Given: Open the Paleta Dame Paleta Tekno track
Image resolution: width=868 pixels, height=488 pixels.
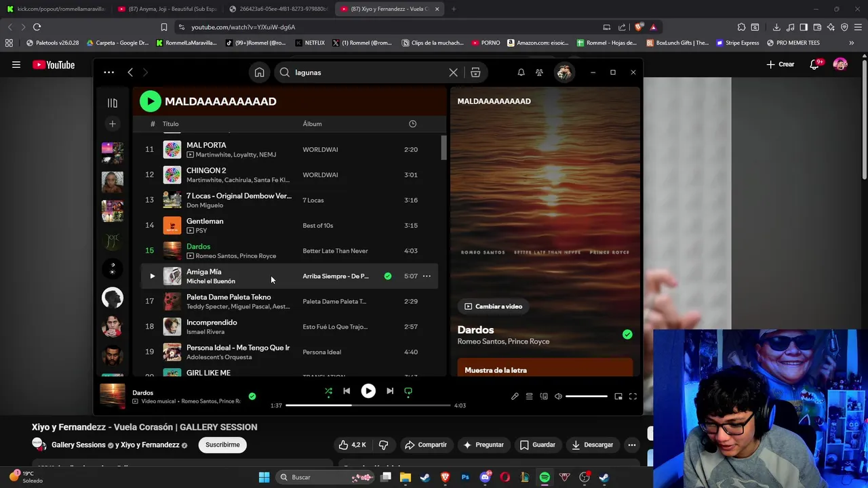Looking at the screenshot, I should (229, 297).
